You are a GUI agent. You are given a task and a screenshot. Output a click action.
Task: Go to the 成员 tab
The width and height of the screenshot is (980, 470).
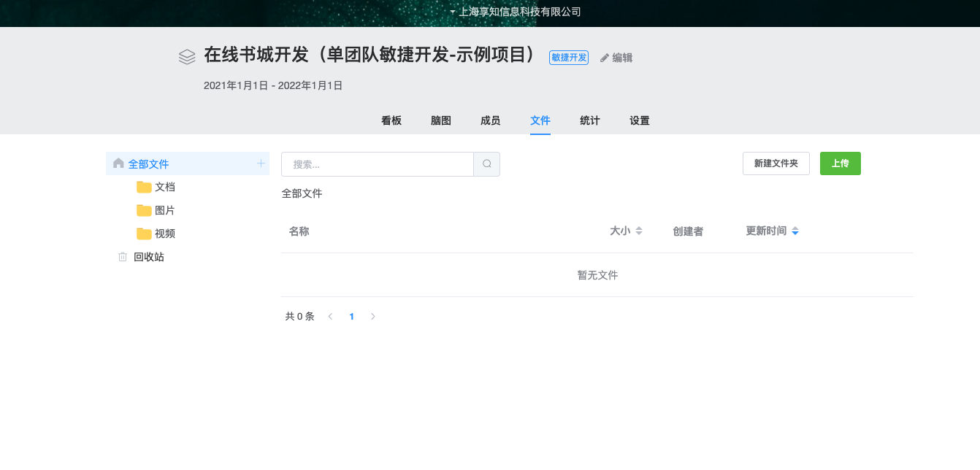(491, 120)
